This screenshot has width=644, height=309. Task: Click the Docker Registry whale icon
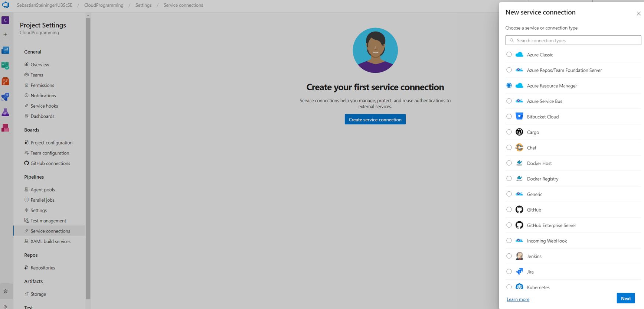tap(519, 179)
